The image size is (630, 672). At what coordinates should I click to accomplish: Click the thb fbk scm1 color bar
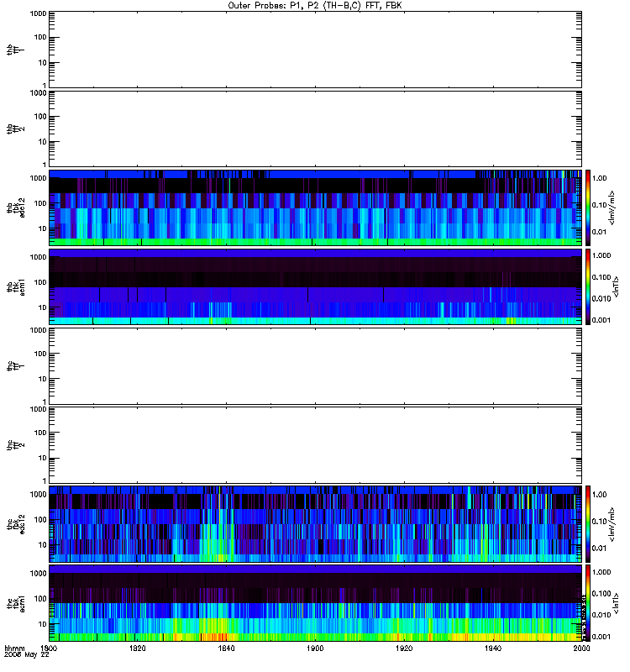[x=588, y=287]
